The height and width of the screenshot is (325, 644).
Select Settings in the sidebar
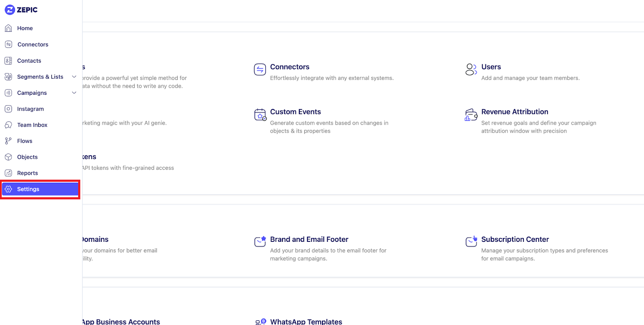coord(28,189)
